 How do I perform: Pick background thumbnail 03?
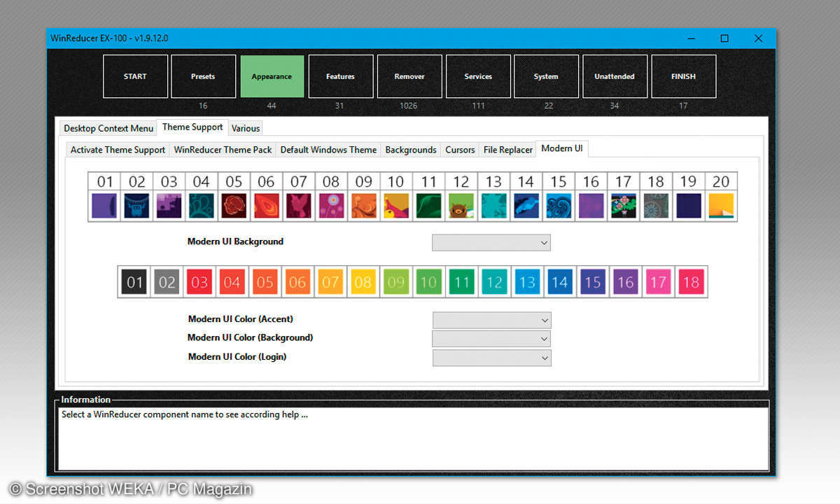click(x=169, y=206)
